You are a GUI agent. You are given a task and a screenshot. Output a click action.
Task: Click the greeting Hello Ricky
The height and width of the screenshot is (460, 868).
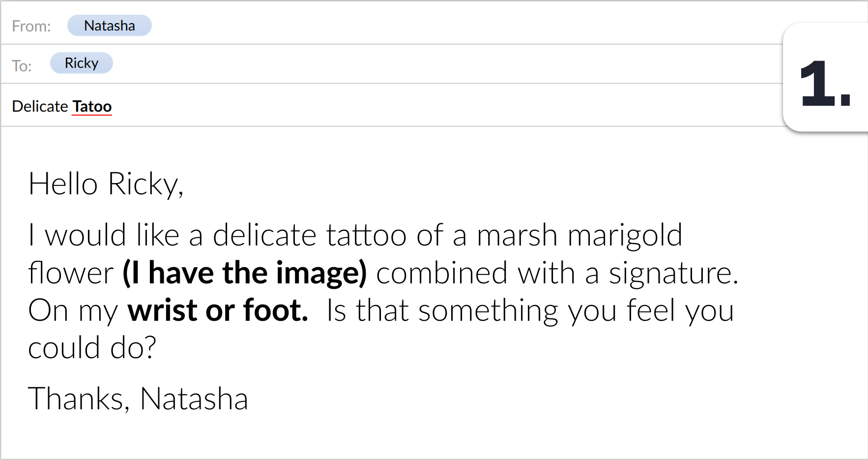pyautogui.click(x=106, y=184)
